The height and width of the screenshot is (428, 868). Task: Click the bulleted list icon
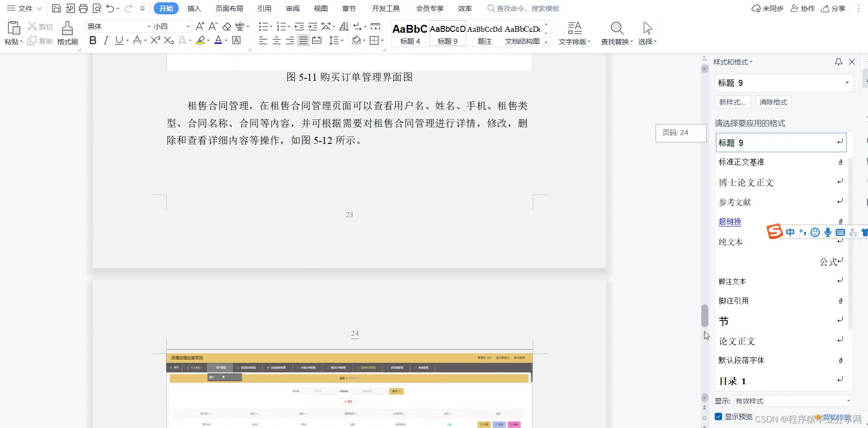click(x=263, y=26)
